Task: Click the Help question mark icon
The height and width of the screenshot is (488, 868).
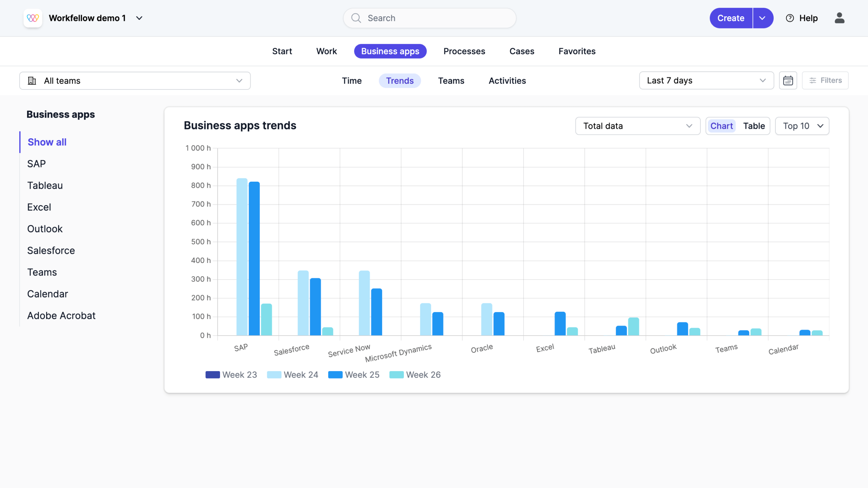Action: pyautogui.click(x=790, y=18)
